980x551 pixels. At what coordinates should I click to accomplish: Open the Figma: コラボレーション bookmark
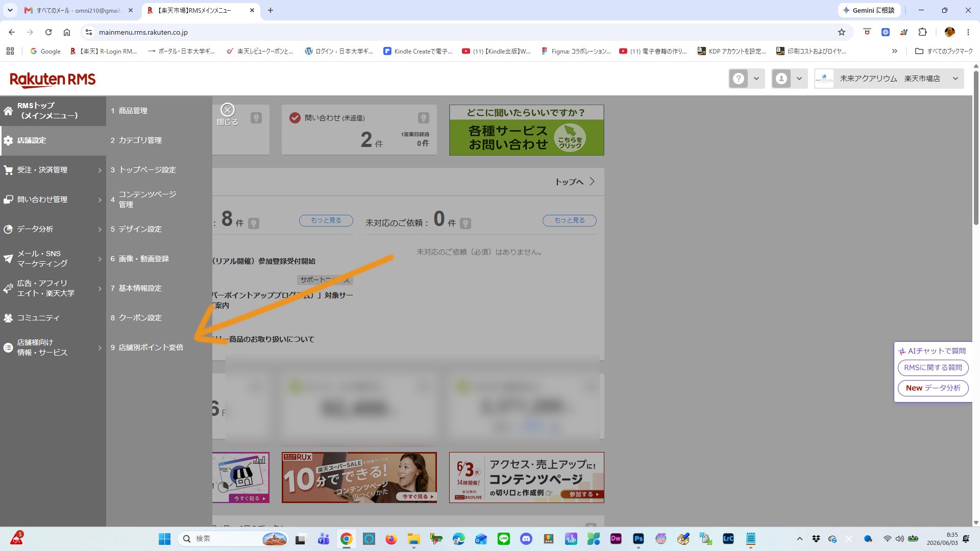point(576,51)
